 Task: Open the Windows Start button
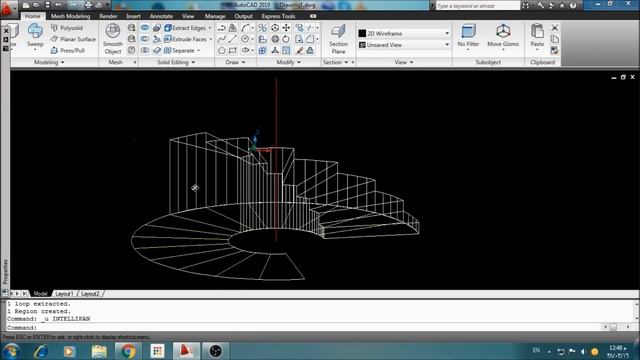click(11, 351)
